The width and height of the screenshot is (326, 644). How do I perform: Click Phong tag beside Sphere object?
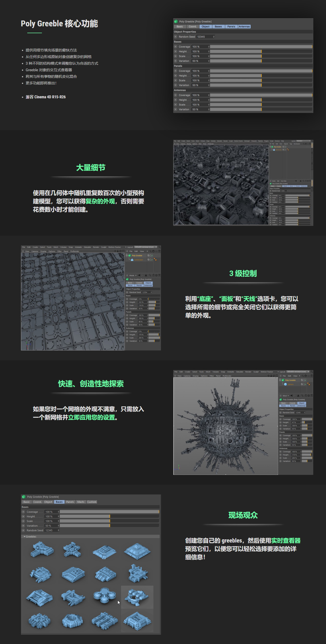[309, 384]
